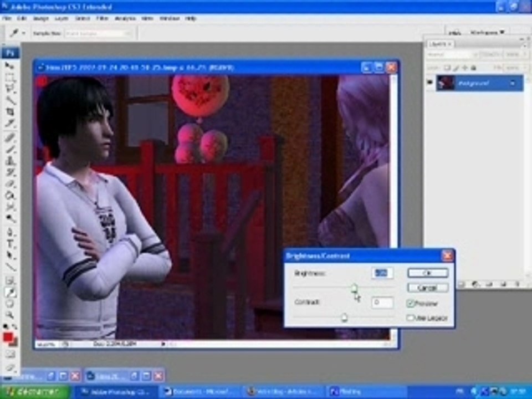
Task: Select the Magic Wand selection tool
Action: pos(10,100)
